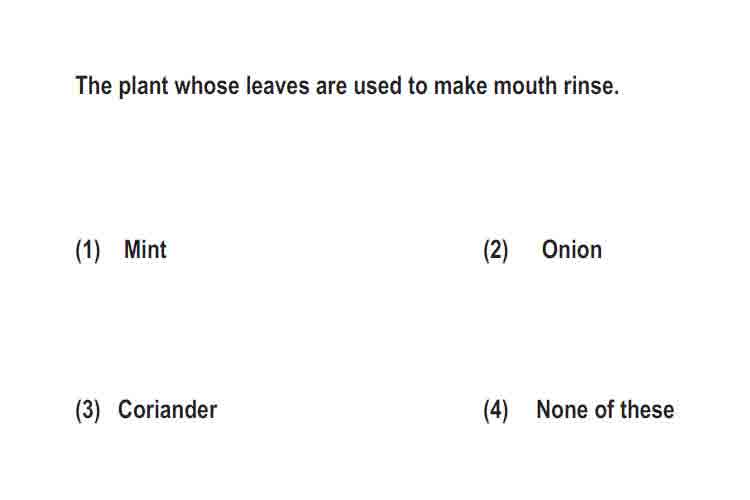
Task: Click the word these in option four
Action: point(647,410)
